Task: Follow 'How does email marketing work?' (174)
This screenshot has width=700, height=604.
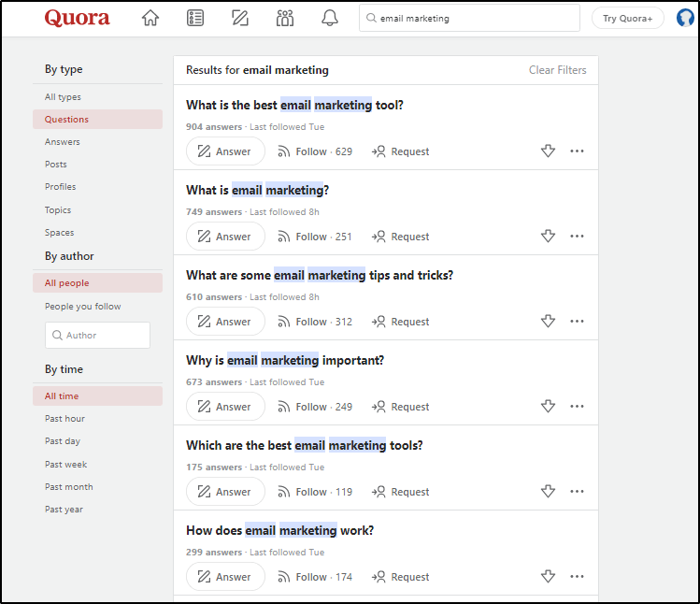Action: tap(315, 577)
